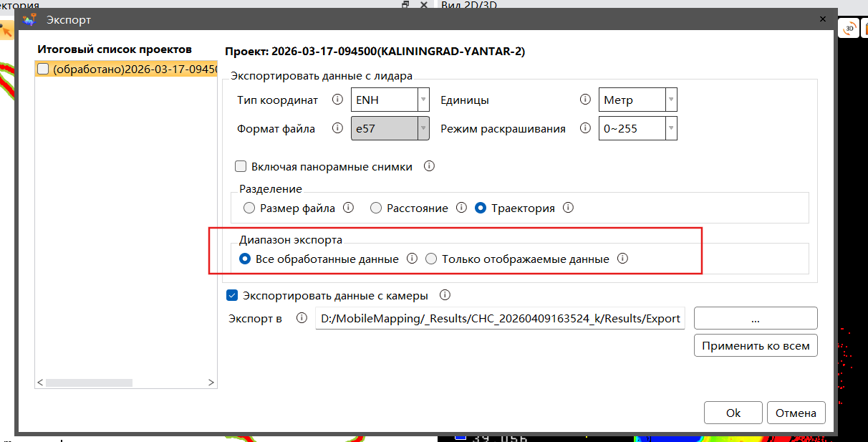Click info icon next to Только отображаемые данные

[x=622, y=259]
